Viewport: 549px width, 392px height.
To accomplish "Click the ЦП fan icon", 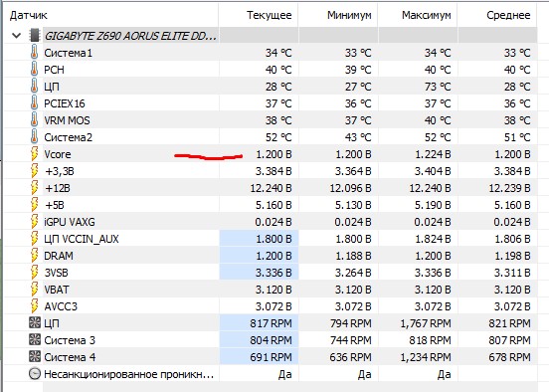I will tap(35, 322).
